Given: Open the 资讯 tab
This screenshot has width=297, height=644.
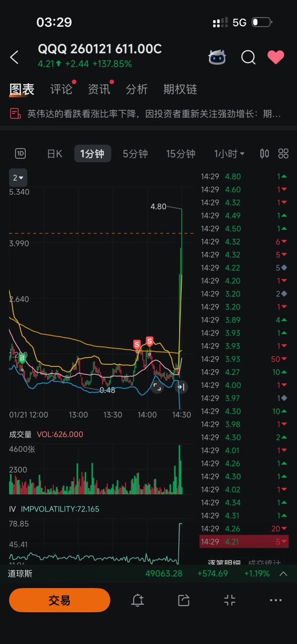Looking at the screenshot, I should 99,89.
